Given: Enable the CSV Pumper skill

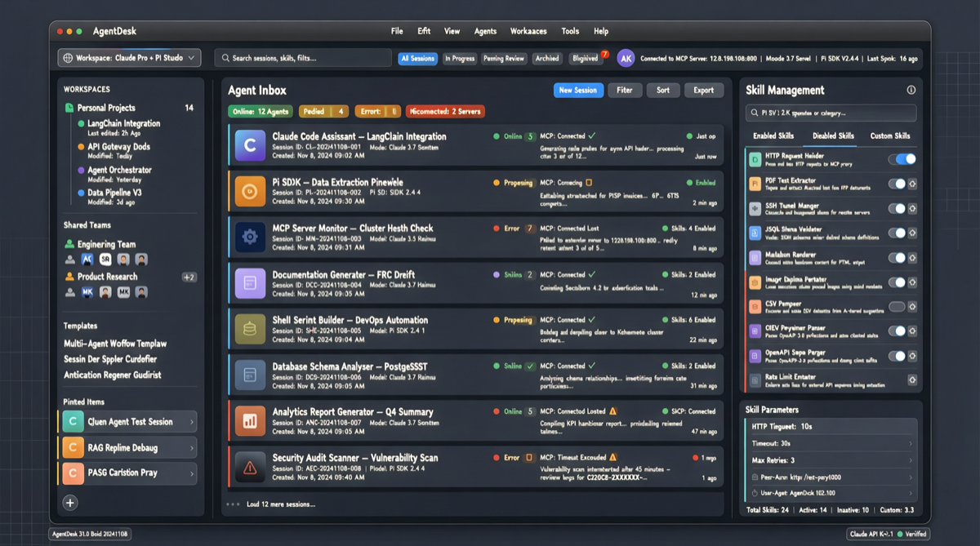Looking at the screenshot, I should (897, 307).
